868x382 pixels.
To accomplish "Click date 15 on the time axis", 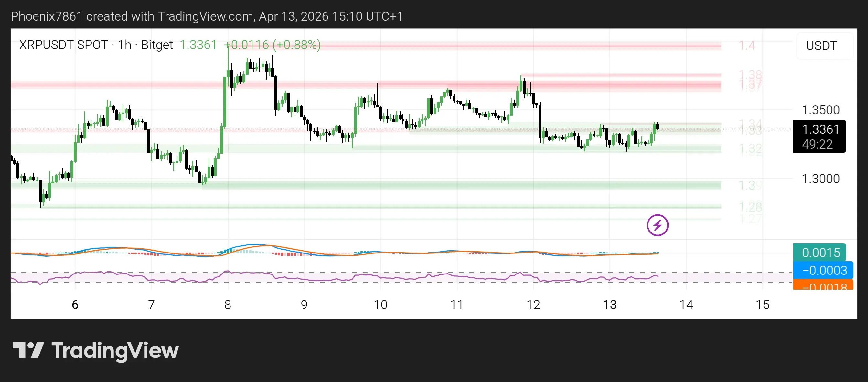I will pos(763,305).
